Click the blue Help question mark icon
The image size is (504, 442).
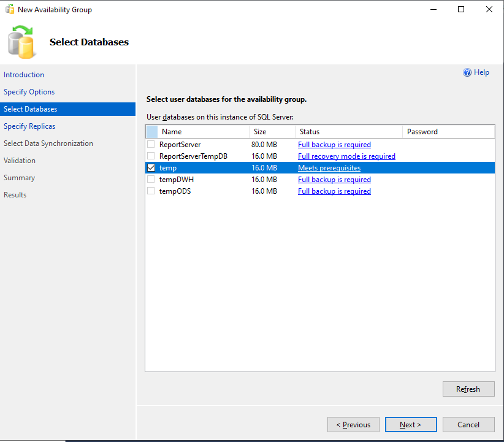click(x=467, y=72)
